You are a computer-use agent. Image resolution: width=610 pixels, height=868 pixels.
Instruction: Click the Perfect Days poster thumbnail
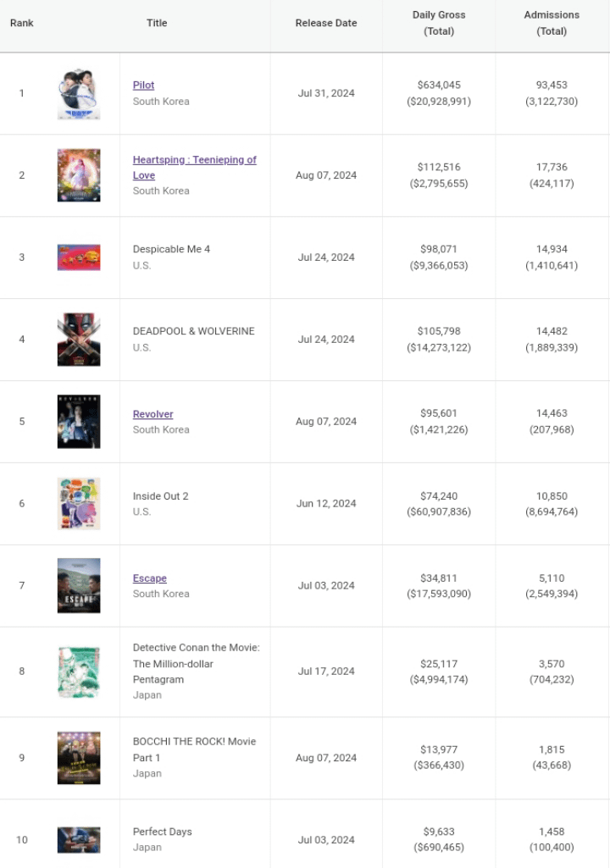click(x=79, y=840)
